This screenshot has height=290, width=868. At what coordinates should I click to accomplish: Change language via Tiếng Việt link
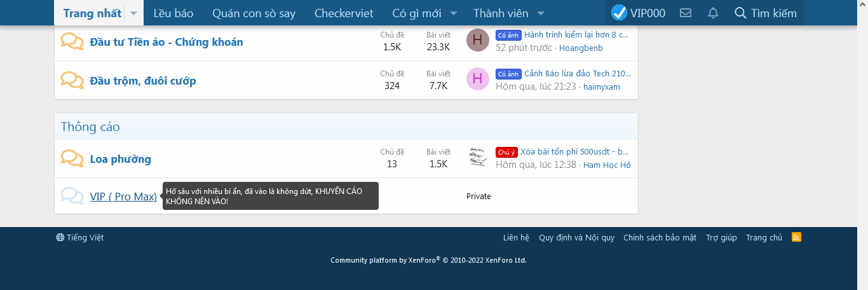pos(80,237)
